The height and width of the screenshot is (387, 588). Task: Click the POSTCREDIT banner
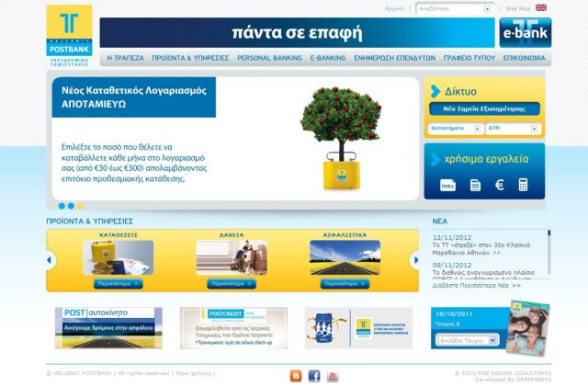(x=233, y=328)
